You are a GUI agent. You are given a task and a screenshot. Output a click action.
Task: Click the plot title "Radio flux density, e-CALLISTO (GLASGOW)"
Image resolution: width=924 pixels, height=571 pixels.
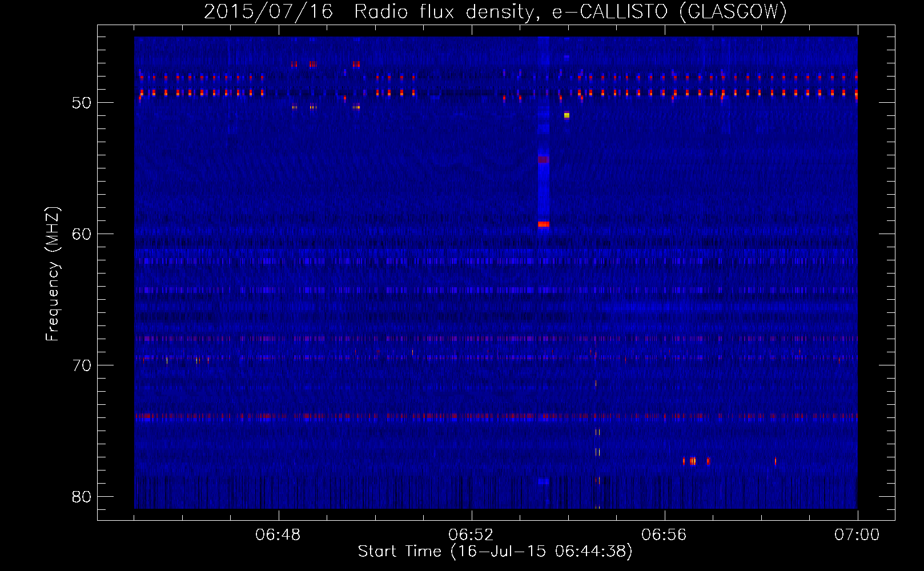571,11
